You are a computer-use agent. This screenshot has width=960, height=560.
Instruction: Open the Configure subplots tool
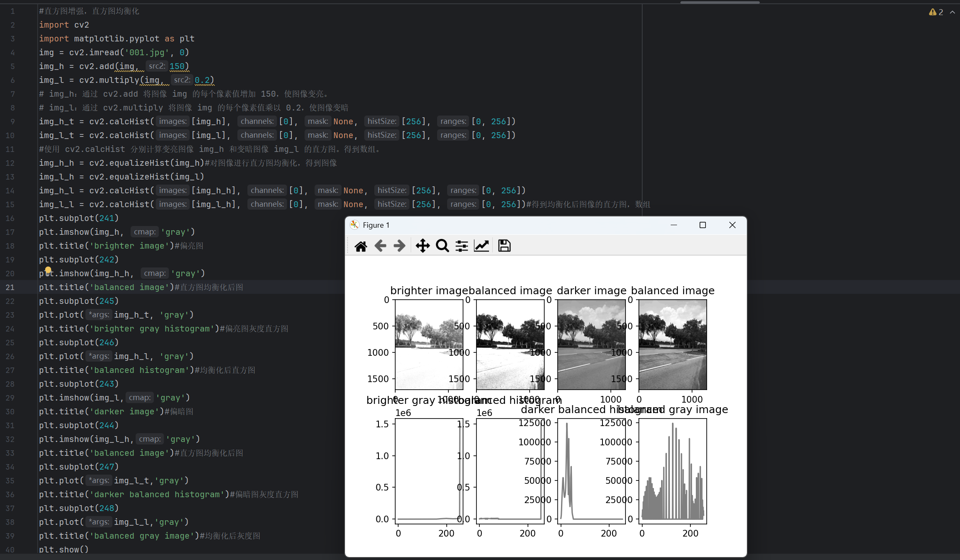461,246
